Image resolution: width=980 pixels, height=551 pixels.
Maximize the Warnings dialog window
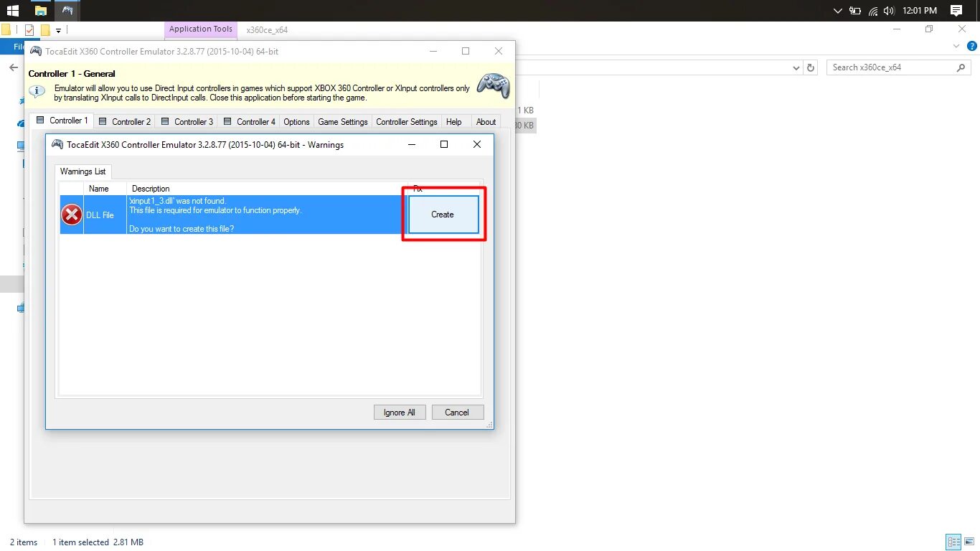pyautogui.click(x=444, y=144)
